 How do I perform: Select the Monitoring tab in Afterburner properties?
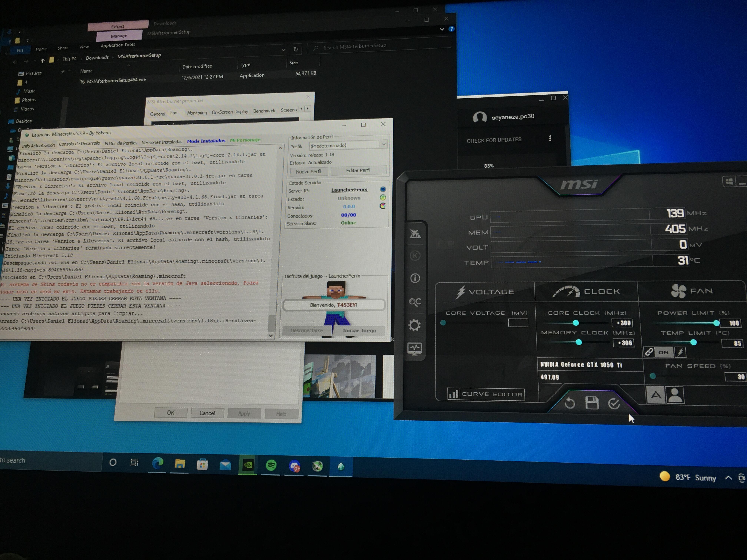(x=197, y=113)
